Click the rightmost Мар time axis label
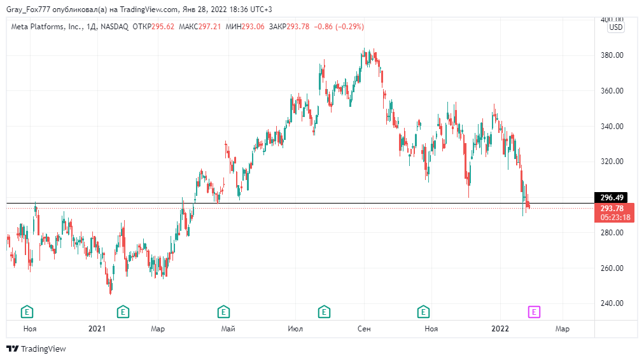Image resolution: width=644 pixels, height=360 pixels. pyautogui.click(x=563, y=329)
